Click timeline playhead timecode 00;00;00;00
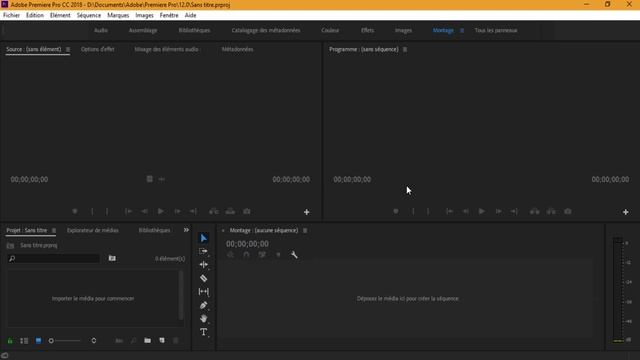 pos(247,244)
